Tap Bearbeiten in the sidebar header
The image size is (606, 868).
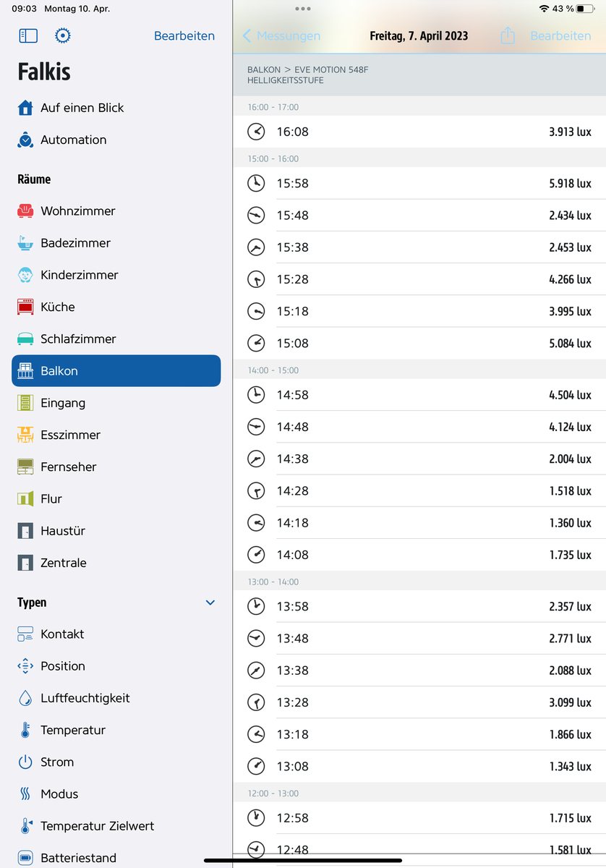click(184, 35)
